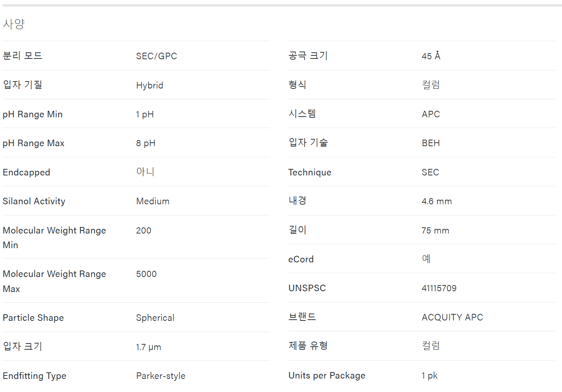
Task: Click the ACQUITY APC brand value
Action: pos(452,317)
